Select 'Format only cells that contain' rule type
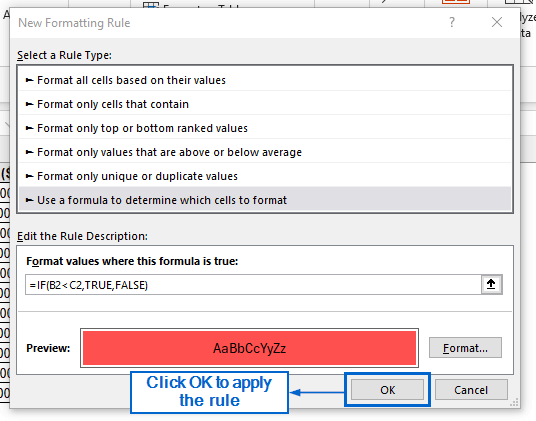This screenshot has width=536, height=421. (x=265, y=104)
